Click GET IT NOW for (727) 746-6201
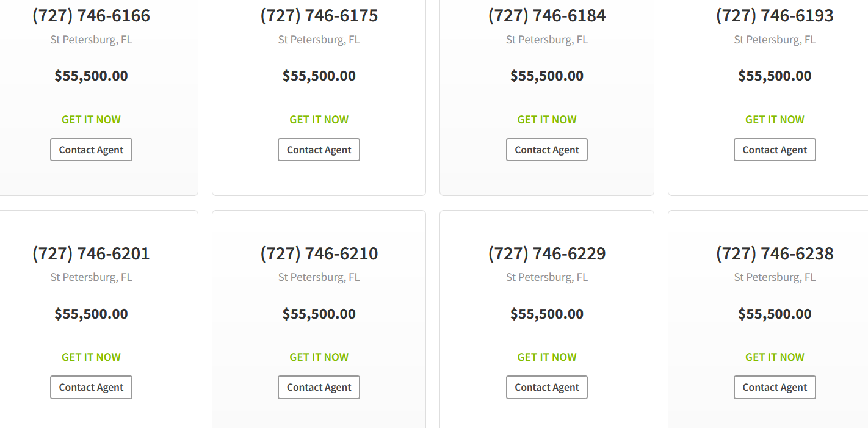This screenshot has height=428, width=868. click(x=91, y=357)
